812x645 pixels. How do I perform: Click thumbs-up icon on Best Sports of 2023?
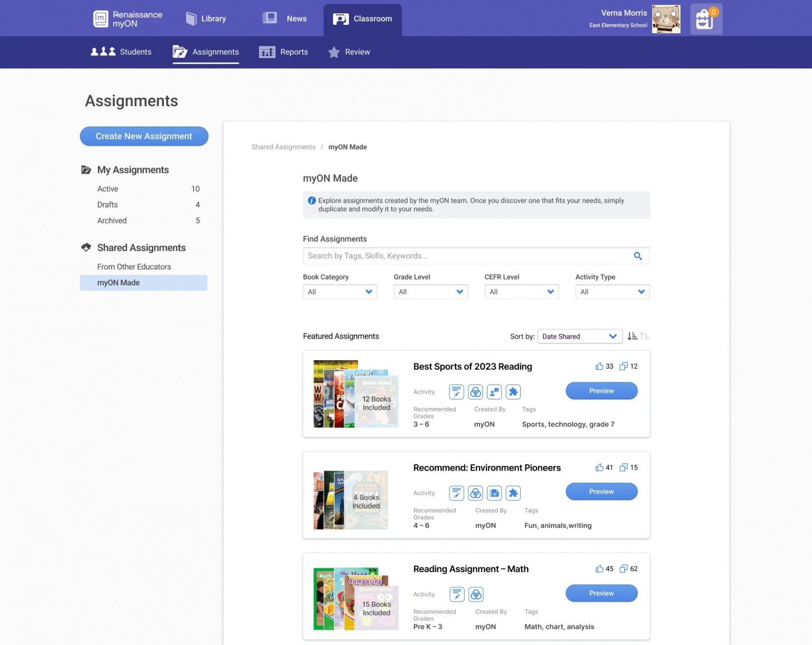[599, 366]
